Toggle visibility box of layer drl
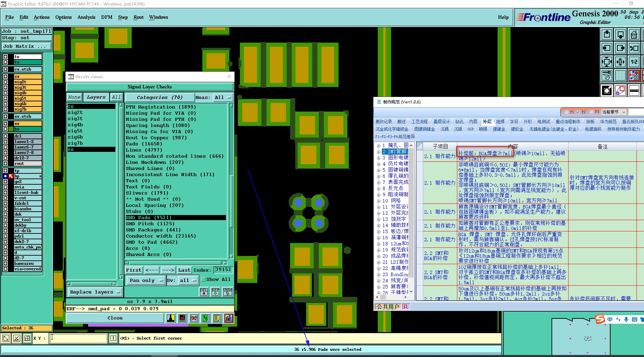 [5, 136]
